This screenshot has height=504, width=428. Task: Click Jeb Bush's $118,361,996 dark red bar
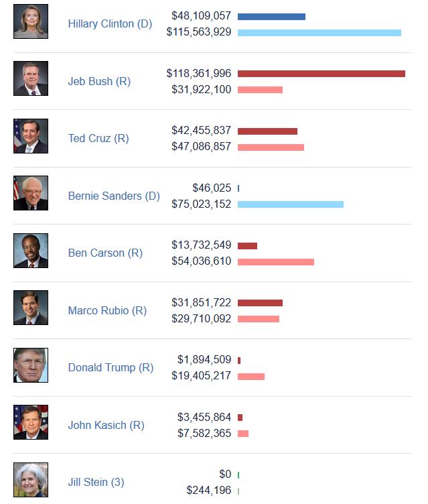pos(321,74)
